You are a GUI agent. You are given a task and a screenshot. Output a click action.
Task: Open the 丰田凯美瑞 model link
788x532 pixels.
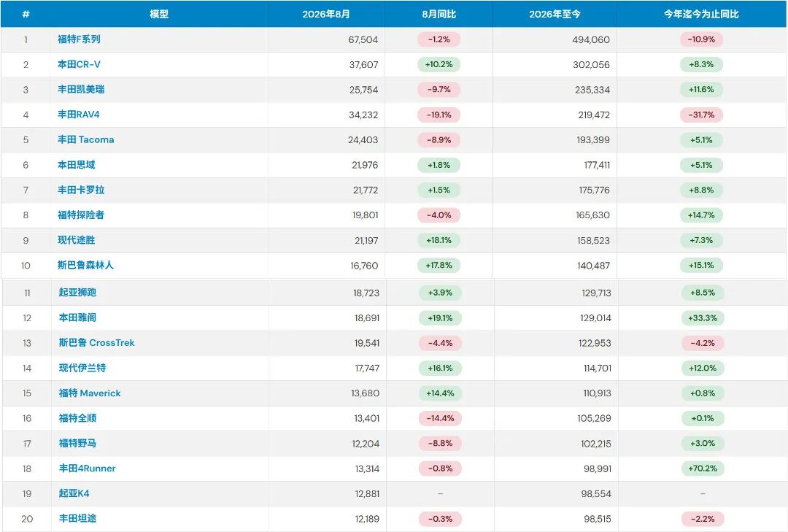tap(81, 90)
